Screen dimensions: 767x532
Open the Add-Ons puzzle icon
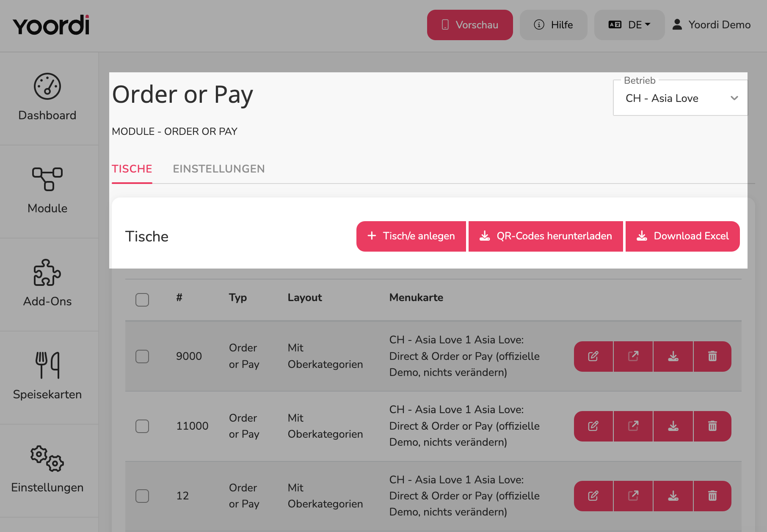coord(47,273)
